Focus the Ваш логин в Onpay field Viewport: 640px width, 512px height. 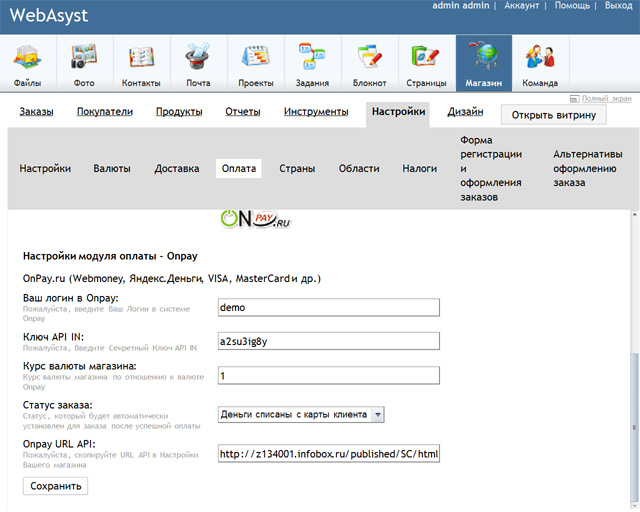coord(329,308)
